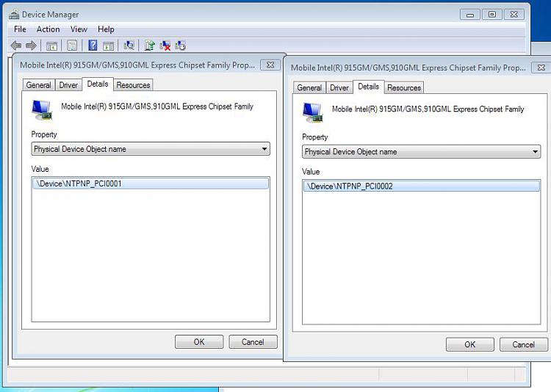
Task: Switch to Resources tab in left dialog
Action: pos(133,85)
